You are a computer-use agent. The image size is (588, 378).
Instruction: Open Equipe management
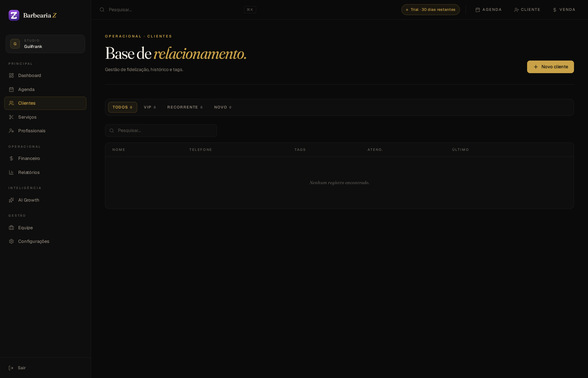click(x=45, y=227)
